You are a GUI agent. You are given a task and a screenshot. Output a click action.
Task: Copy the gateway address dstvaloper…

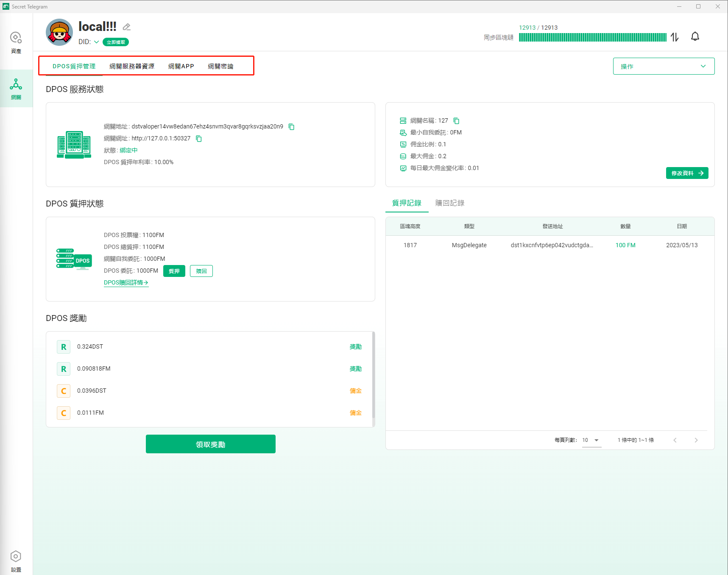291,127
